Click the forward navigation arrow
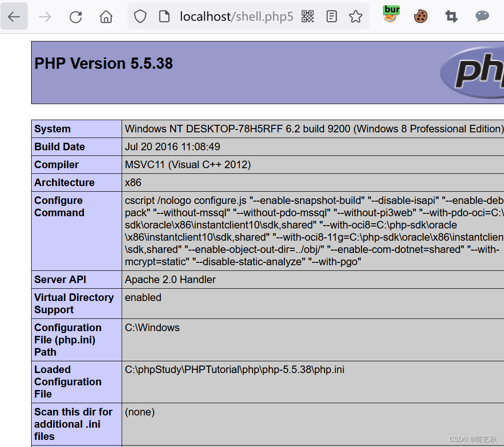The width and height of the screenshot is (504, 447). coord(45,16)
